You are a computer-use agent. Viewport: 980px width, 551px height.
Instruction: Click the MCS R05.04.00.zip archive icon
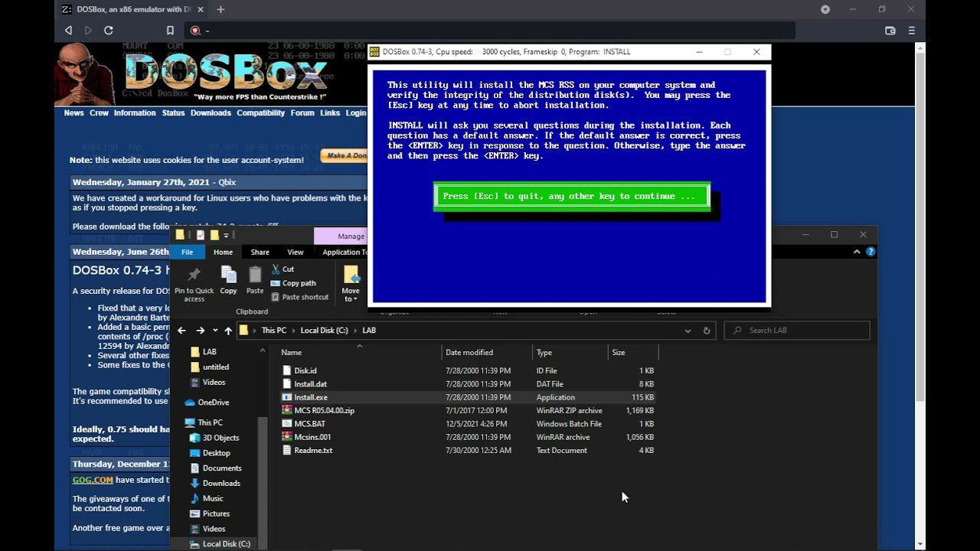[287, 410]
